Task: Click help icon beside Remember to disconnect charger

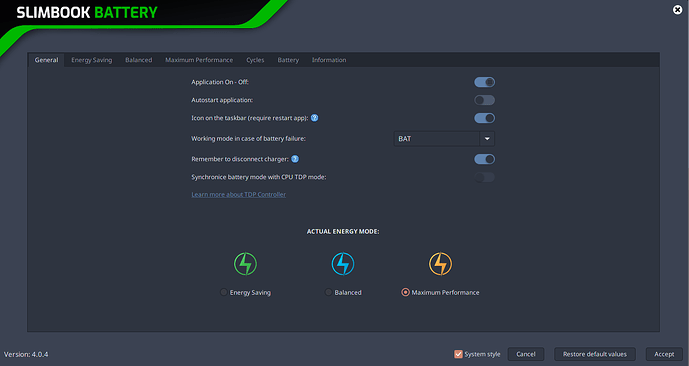Action: click(295, 159)
